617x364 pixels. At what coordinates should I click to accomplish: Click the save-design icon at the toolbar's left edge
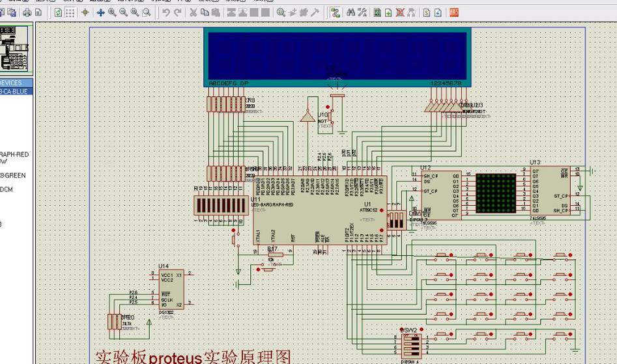[x=1, y=12]
